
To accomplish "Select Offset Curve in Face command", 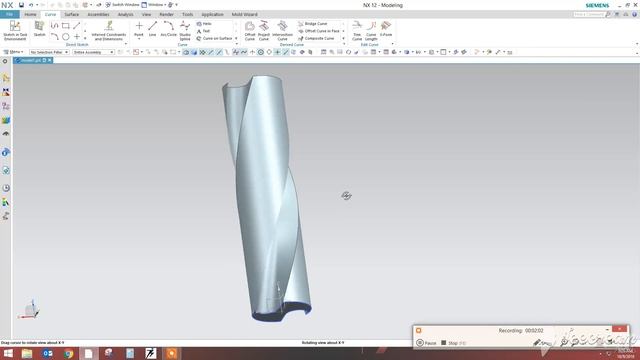I will tap(319, 31).
